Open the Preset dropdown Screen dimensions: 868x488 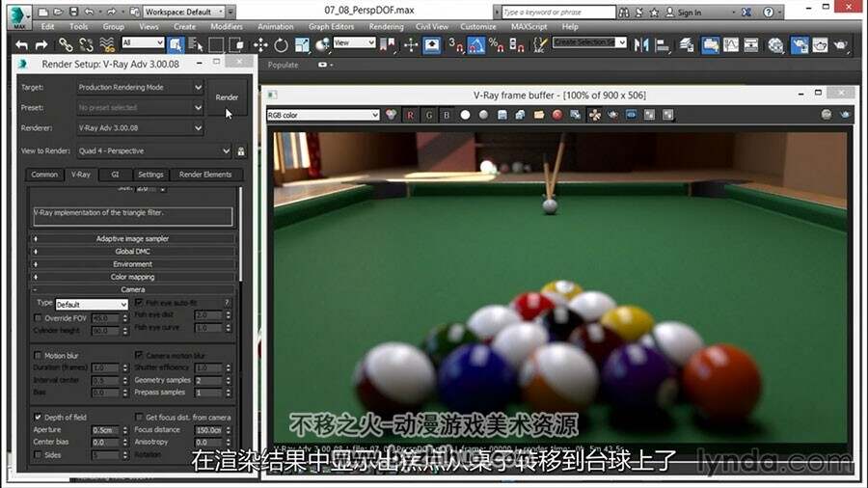pyautogui.click(x=140, y=107)
